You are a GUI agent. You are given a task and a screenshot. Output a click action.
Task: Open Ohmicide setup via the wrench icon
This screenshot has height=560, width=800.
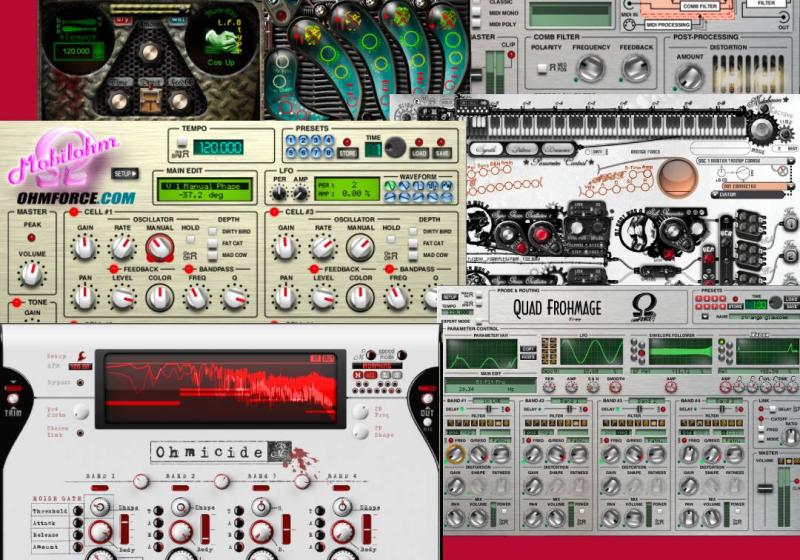tap(81, 356)
